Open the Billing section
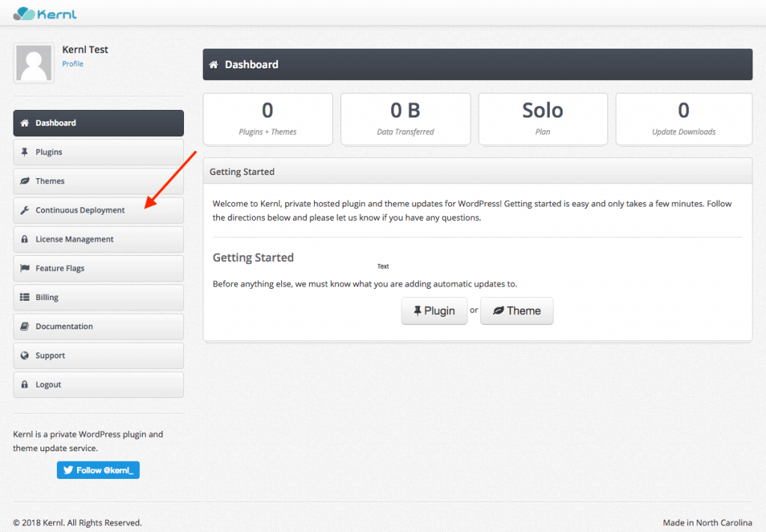This screenshot has height=532, width=766. tap(99, 297)
